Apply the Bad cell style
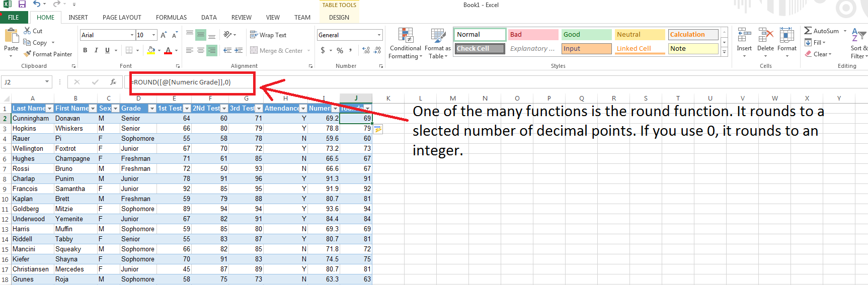 coord(533,34)
